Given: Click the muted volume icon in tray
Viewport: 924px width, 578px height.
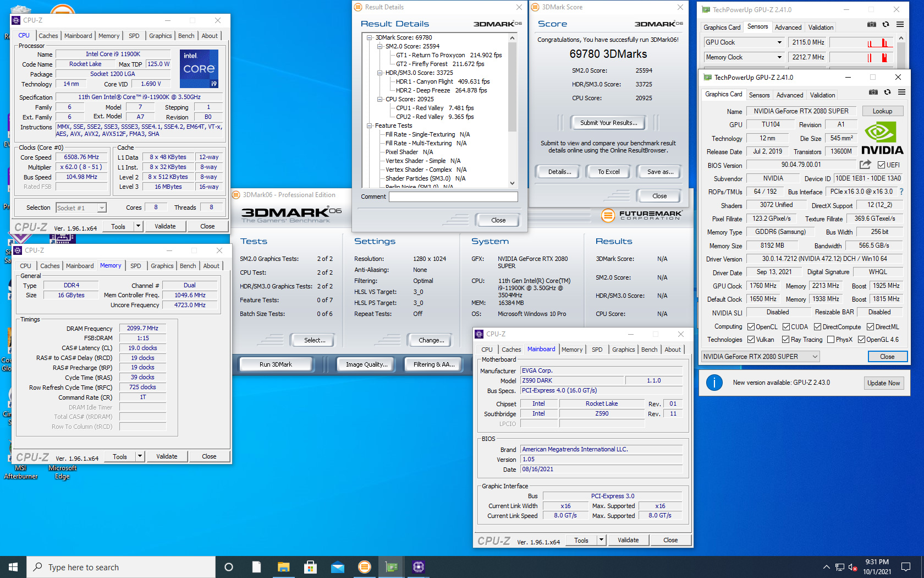Looking at the screenshot, I should 853,567.
